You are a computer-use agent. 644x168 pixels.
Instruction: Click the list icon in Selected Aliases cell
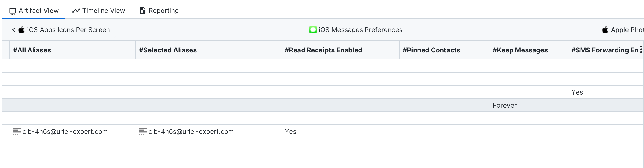click(143, 131)
